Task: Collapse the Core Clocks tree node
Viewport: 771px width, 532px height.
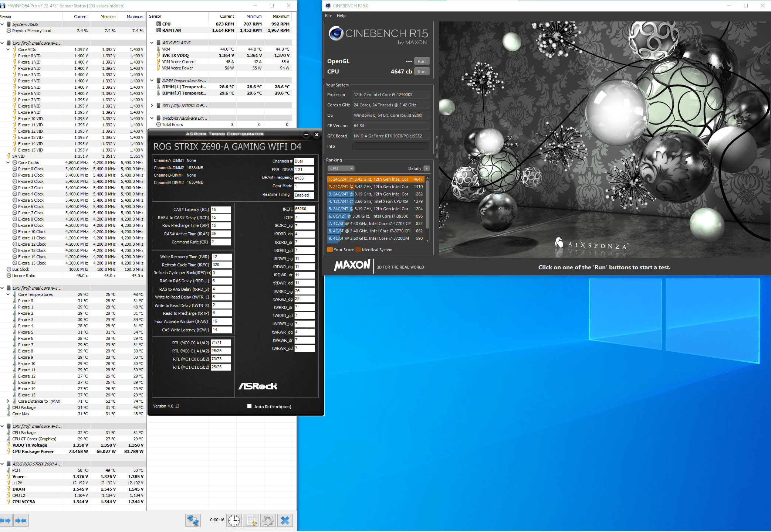Action: (8, 163)
